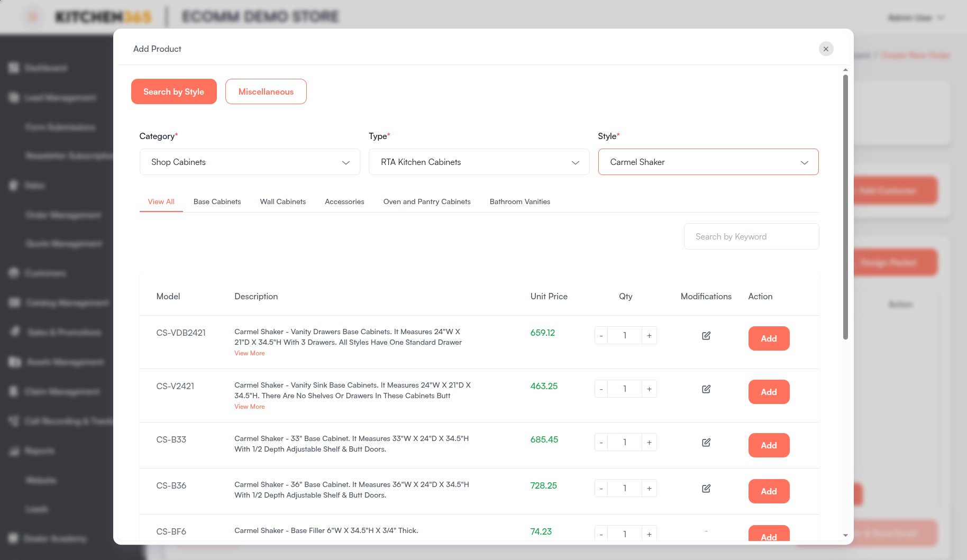Open the Style dropdown showing Carmel Shaker
Image resolution: width=967 pixels, height=560 pixels.
click(708, 162)
